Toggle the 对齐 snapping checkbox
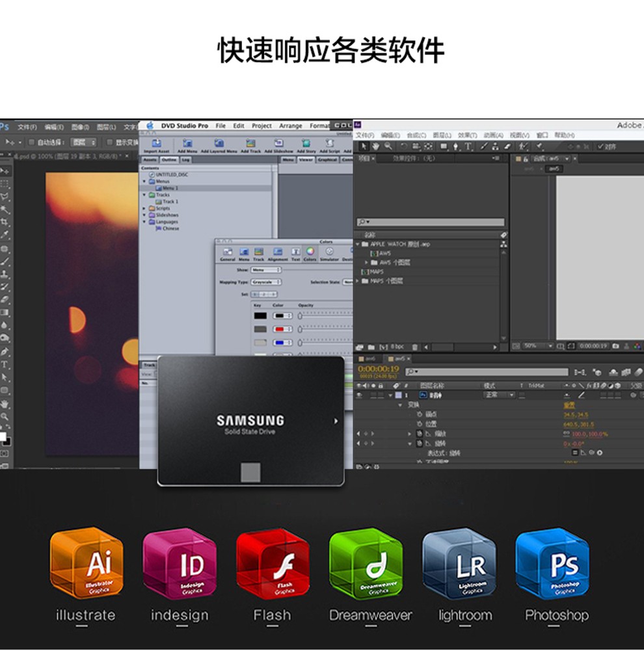The height and width of the screenshot is (651, 644). point(600,146)
